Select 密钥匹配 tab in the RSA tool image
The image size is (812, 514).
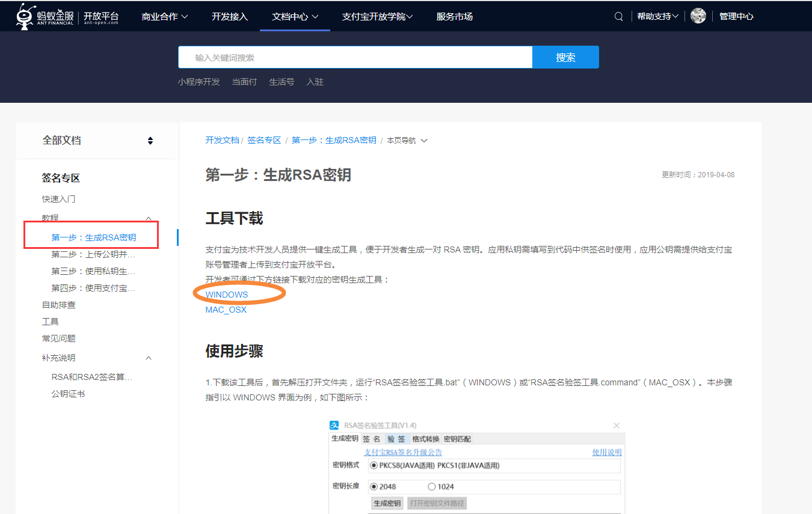(457, 439)
